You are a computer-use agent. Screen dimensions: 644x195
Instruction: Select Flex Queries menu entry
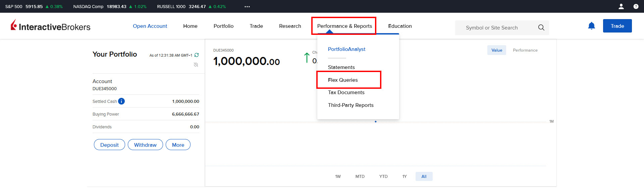click(x=343, y=80)
